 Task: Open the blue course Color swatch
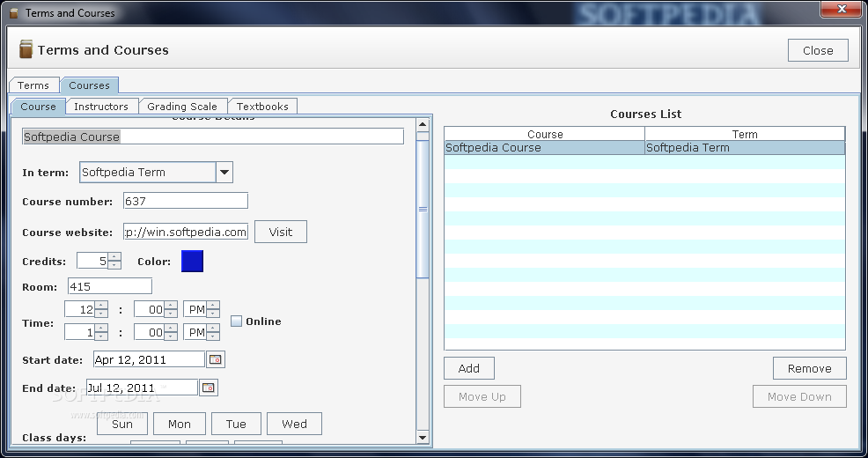[x=192, y=261]
